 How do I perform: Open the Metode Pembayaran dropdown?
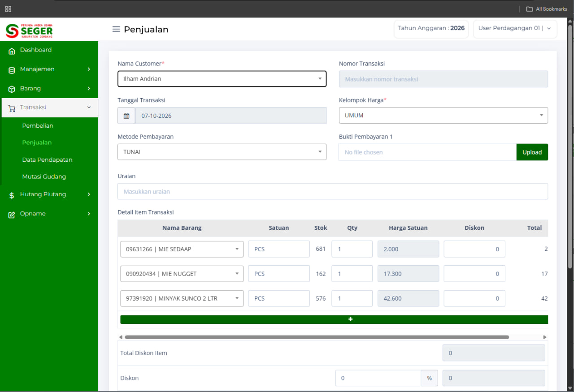pyautogui.click(x=222, y=152)
